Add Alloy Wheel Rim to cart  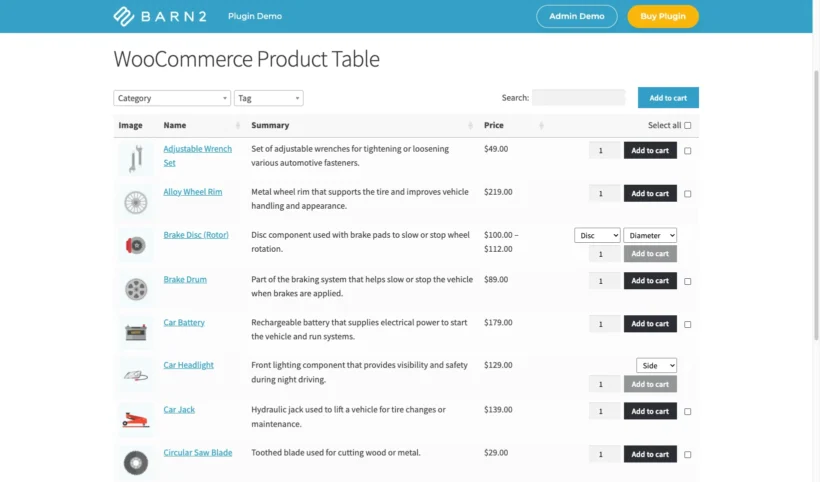pyautogui.click(x=650, y=193)
